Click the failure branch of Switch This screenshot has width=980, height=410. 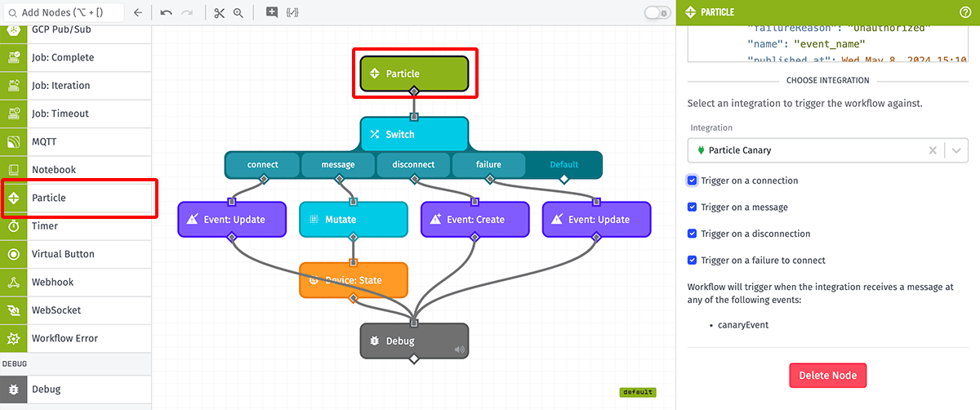coord(488,164)
